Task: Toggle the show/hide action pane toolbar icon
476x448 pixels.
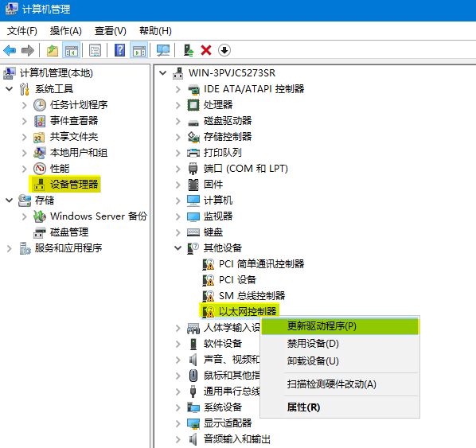Action: tap(139, 50)
